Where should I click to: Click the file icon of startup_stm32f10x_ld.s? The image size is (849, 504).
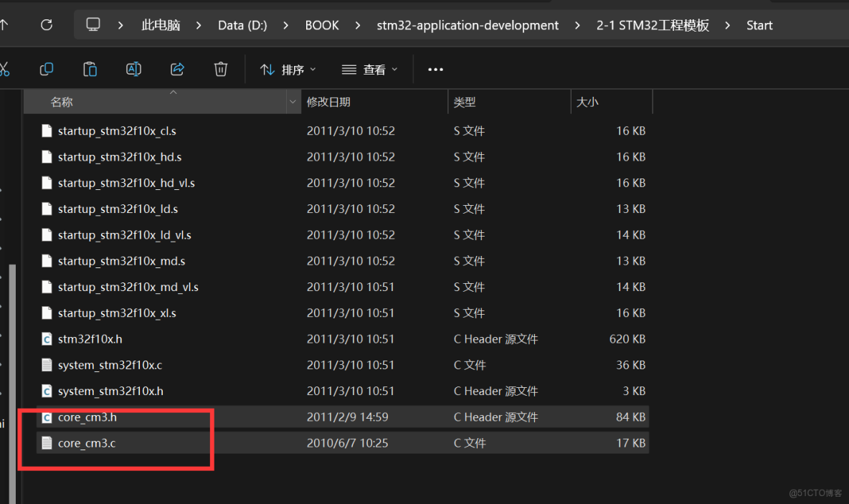47,209
